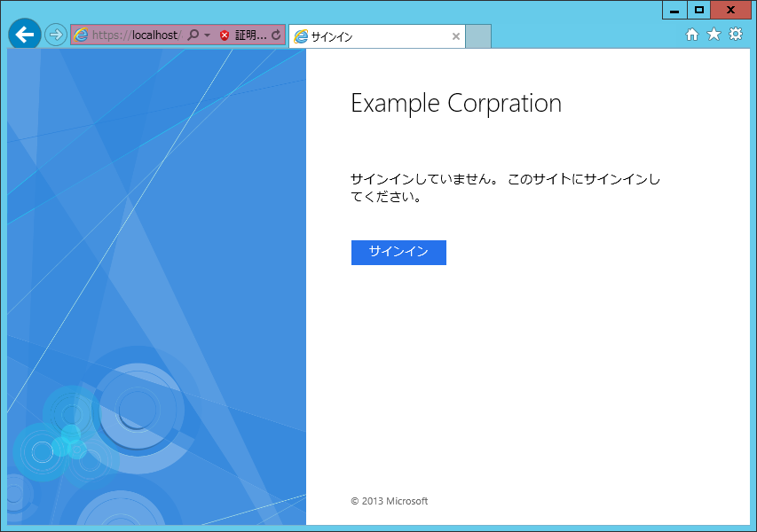Show the 証明... certificate error details

tap(250, 35)
